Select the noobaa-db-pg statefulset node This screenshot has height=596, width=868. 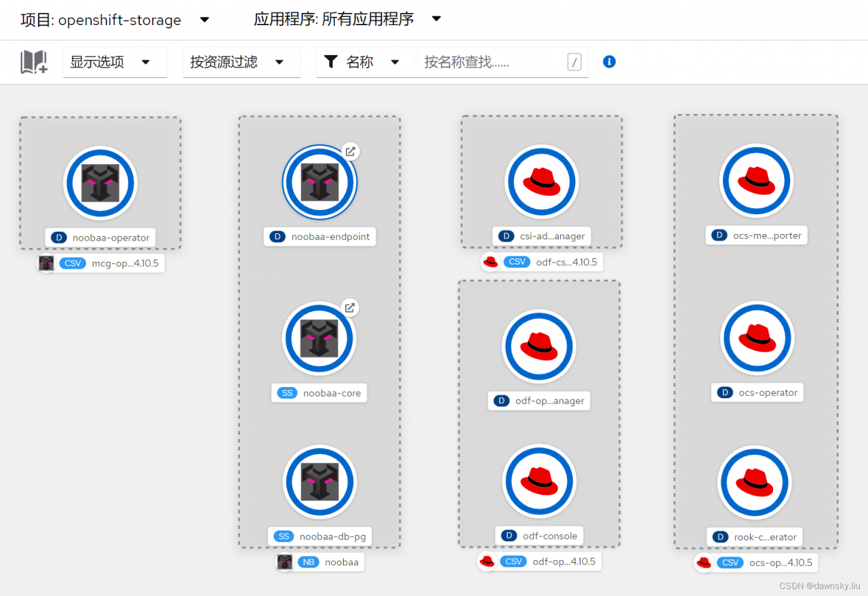[x=319, y=481]
